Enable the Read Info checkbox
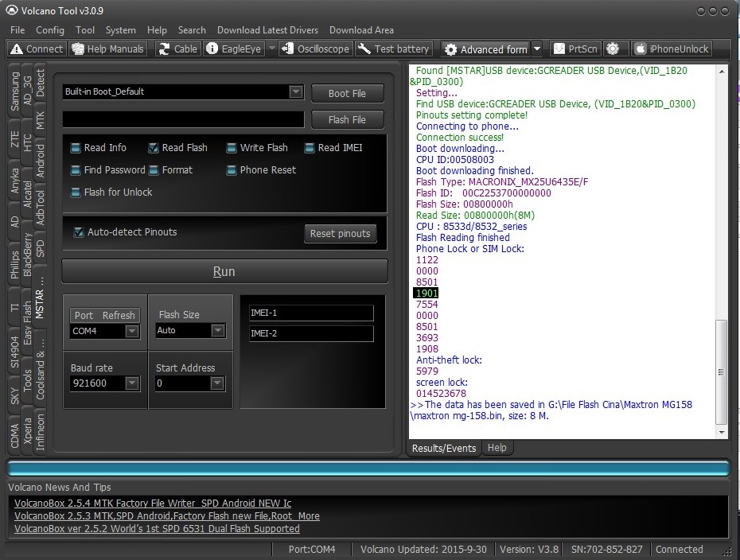Screen dimensions: 740x560 (x=76, y=148)
